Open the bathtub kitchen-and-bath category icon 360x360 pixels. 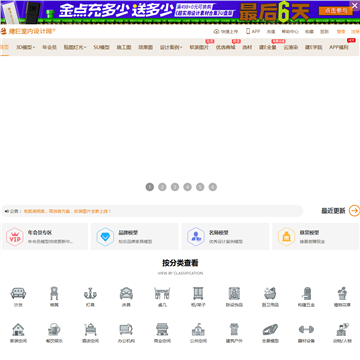point(270,293)
